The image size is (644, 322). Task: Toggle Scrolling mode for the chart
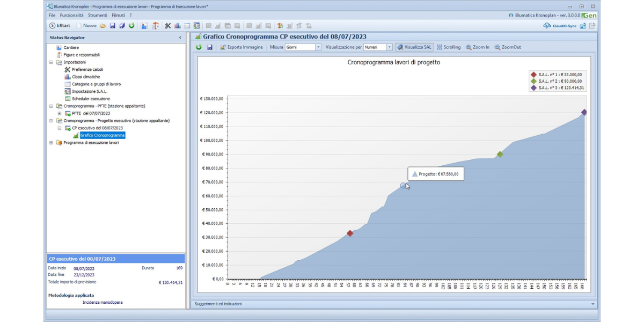coord(449,47)
